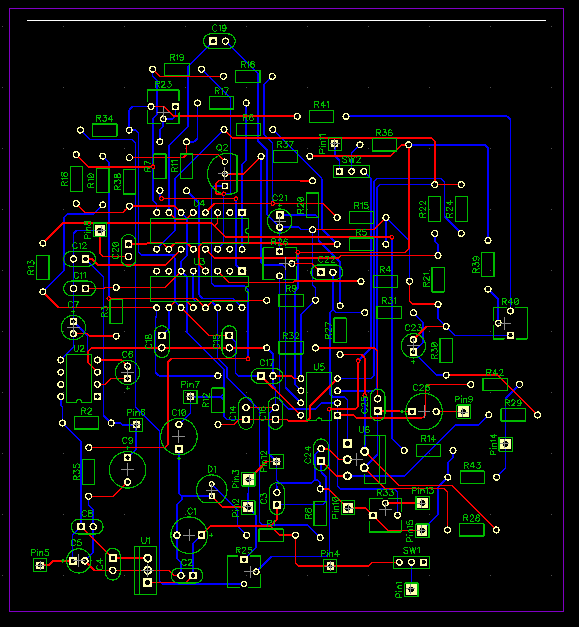The height and width of the screenshot is (627, 579).
Task: Select the U5 IC footprint
Action: coord(319,396)
